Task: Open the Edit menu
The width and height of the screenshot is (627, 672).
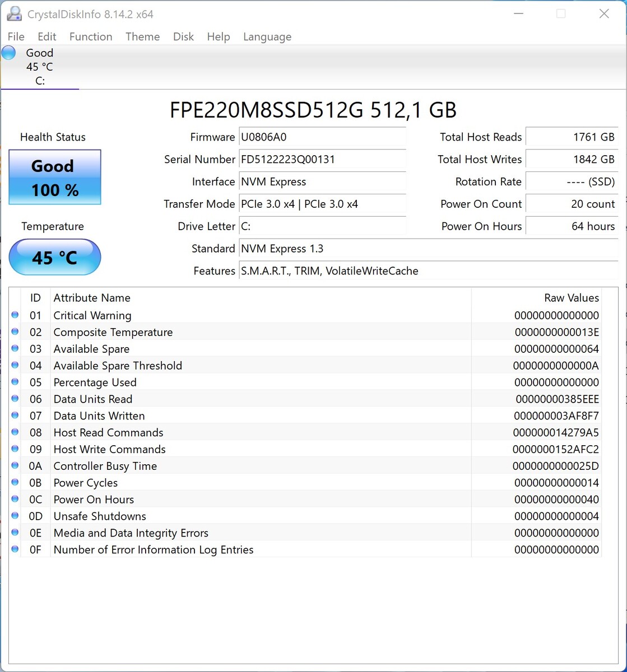Action: [x=47, y=36]
